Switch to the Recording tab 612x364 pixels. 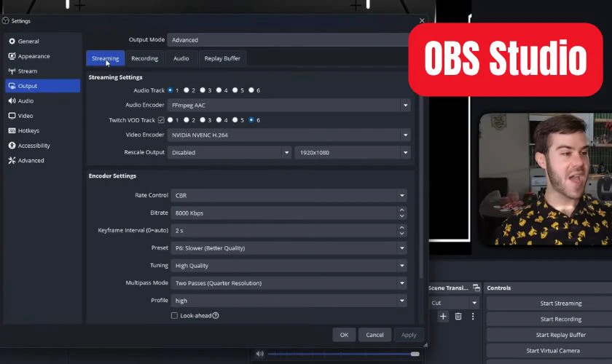tap(145, 58)
